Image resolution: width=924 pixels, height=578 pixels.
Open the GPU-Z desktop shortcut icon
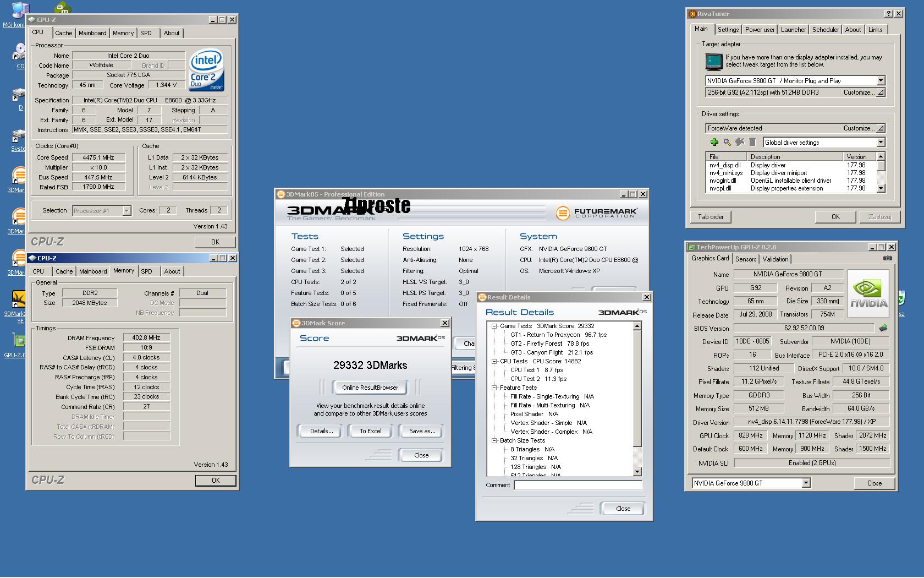point(18,340)
